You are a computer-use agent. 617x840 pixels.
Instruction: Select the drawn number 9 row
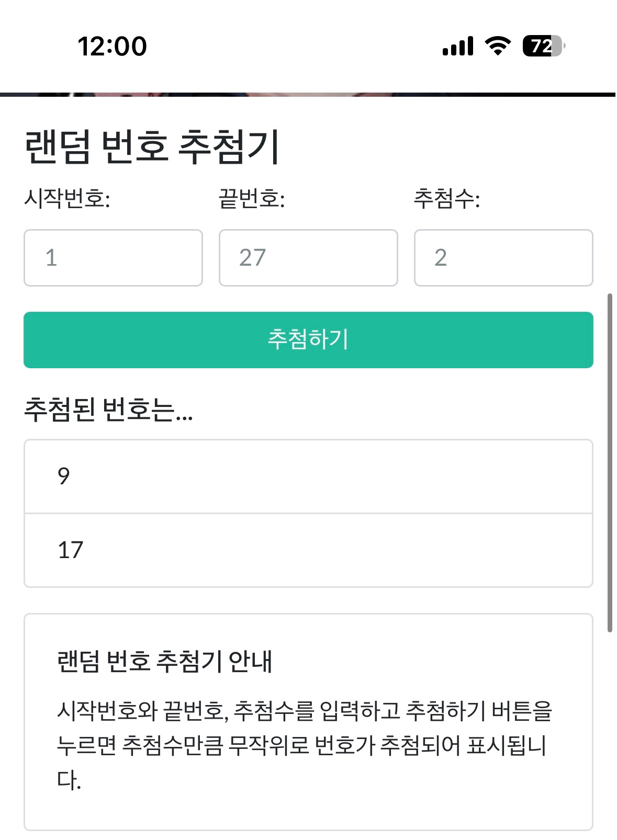308,476
